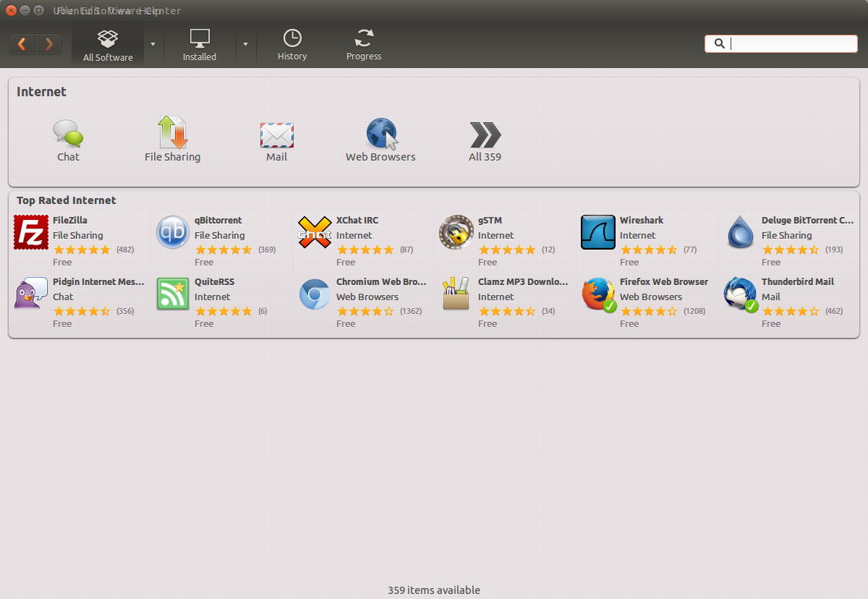Open the All Software view
The height and width of the screenshot is (599, 868).
(x=108, y=46)
